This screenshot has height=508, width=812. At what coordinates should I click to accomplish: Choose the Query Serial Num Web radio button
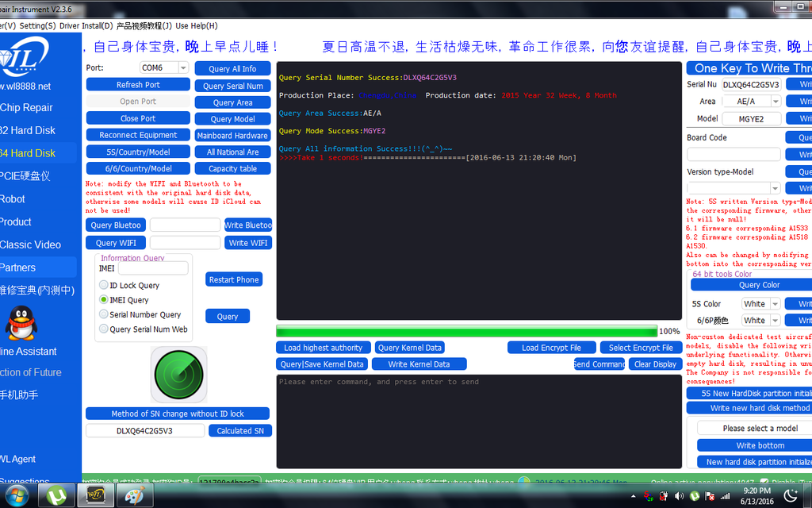point(104,329)
